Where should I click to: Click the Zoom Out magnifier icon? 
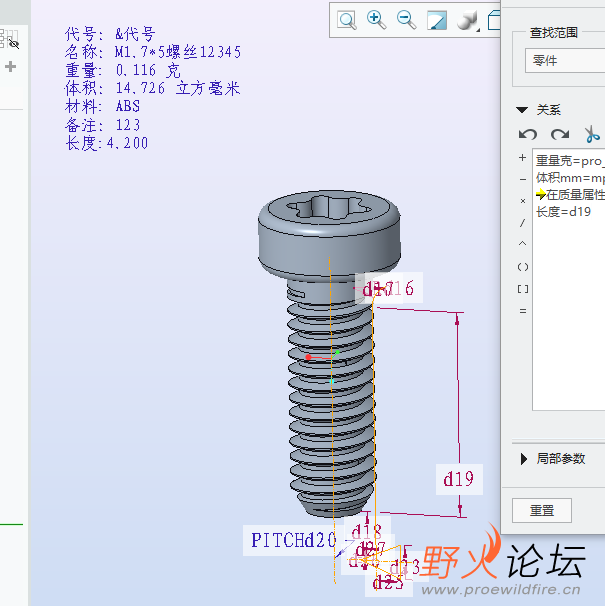(x=406, y=20)
